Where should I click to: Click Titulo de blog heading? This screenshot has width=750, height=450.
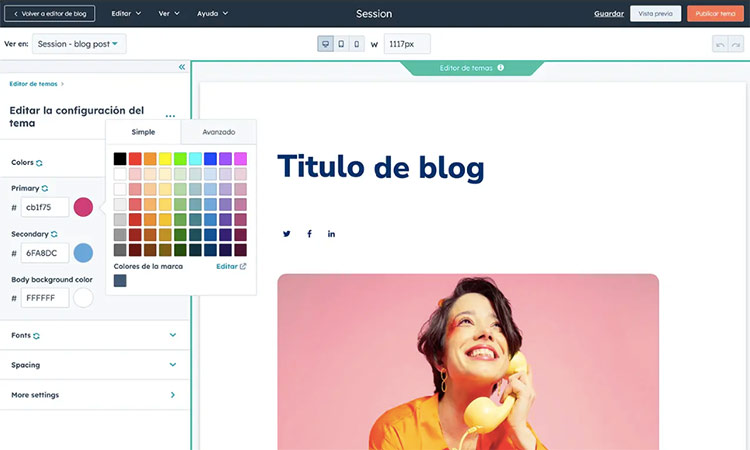381,167
